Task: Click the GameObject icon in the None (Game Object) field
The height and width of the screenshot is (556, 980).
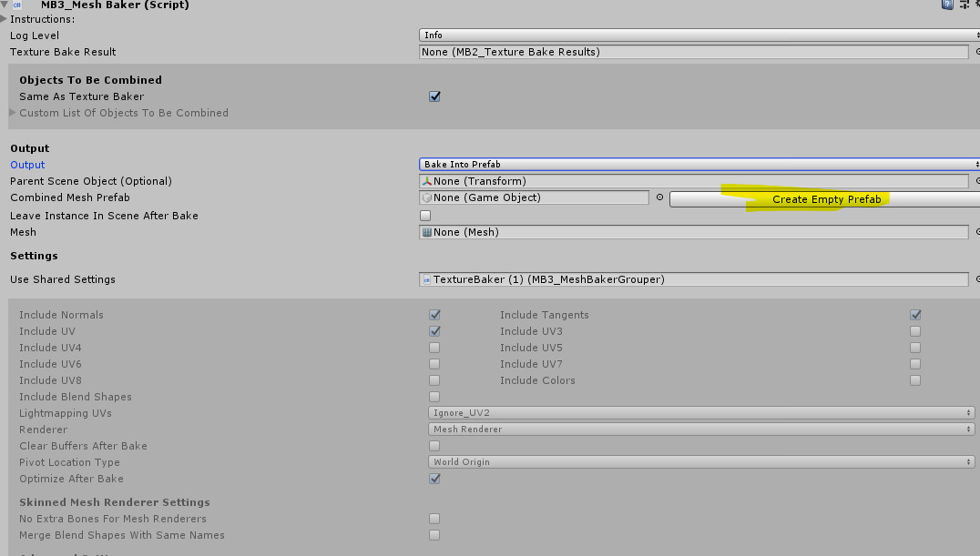Action: 426,197
